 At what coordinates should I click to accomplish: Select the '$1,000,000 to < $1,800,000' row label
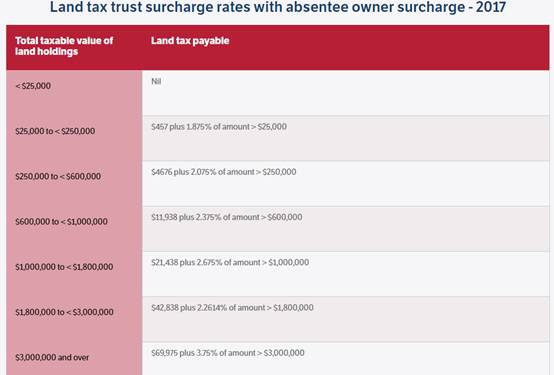coord(64,267)
